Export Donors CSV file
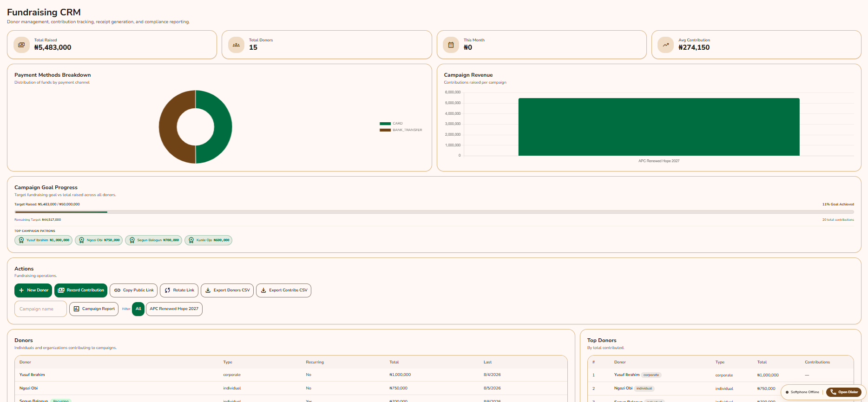 [x=227, y=290]
